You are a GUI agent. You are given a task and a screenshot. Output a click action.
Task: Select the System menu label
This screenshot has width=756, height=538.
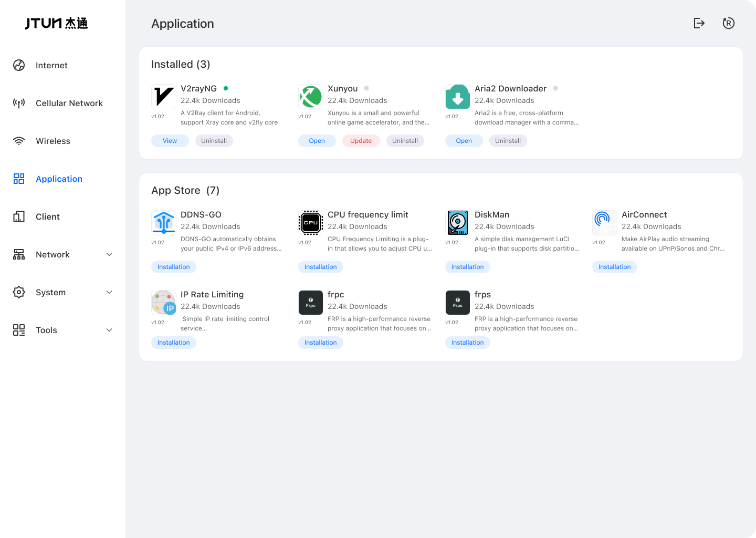click(x=50, y=292)
